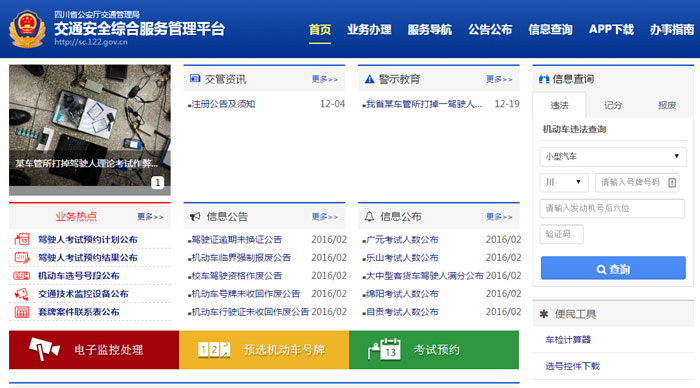
Task: Open 机动车临界强制报废公告
Action: pos(241,258)
